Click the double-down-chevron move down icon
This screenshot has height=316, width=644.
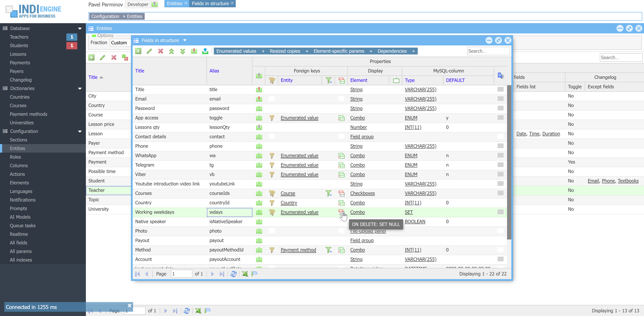(183, 51)
